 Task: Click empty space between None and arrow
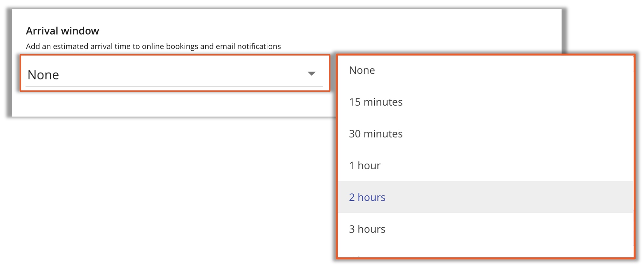pyautogui.click(x=181, y=75)
